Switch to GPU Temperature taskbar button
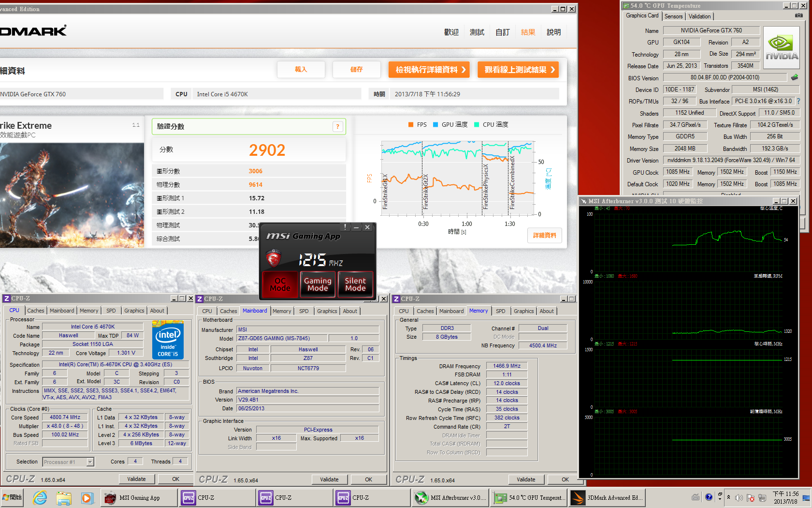Image resolution: width=812 pixels, height=508 pixels. 529,497
